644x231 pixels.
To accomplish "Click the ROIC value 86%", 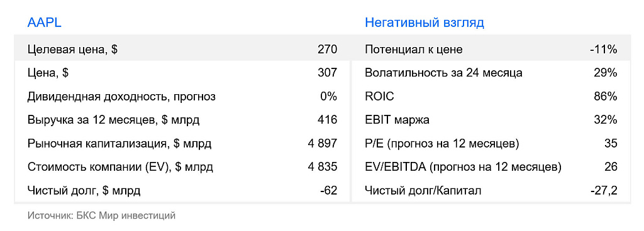I will (605, 97).
